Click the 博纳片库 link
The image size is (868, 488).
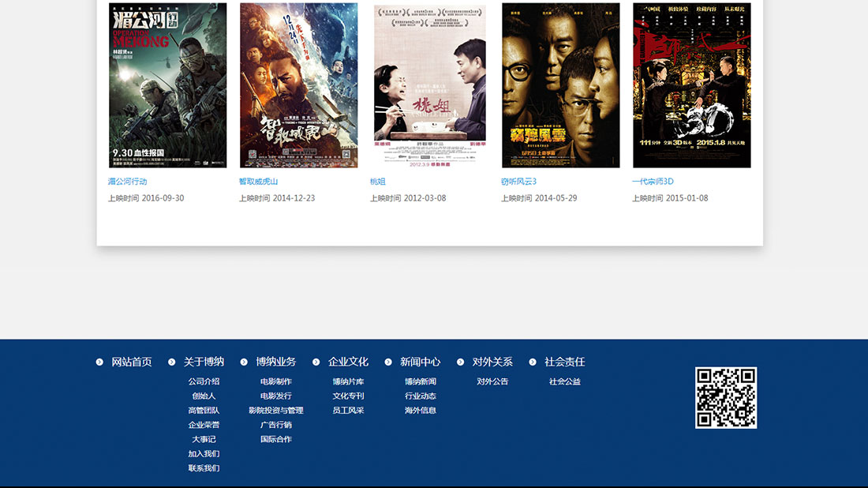tap(348, 382)
